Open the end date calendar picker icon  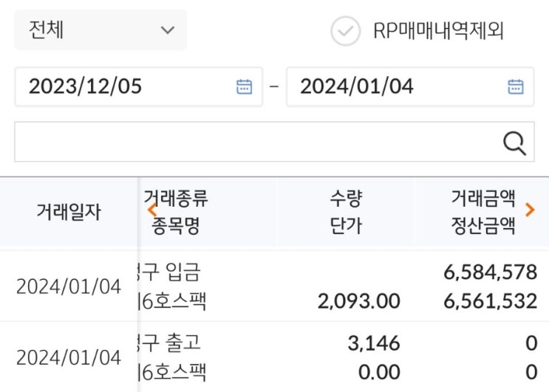pyautogui.click(x=516, y=86)
